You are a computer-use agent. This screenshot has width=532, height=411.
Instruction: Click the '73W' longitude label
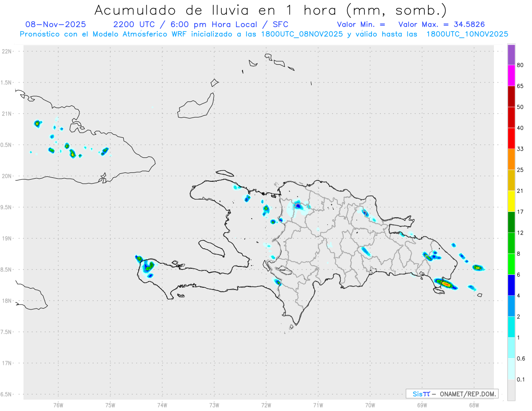click(x=214, y=406)
